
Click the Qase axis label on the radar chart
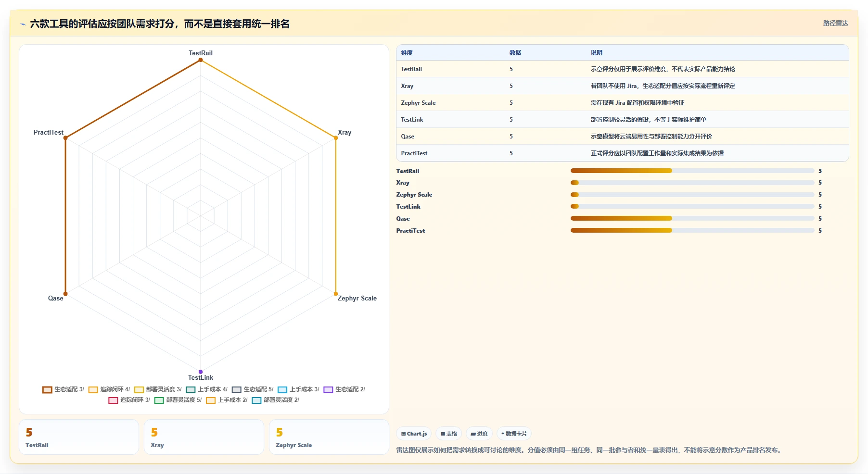click(x=55, y=298)
